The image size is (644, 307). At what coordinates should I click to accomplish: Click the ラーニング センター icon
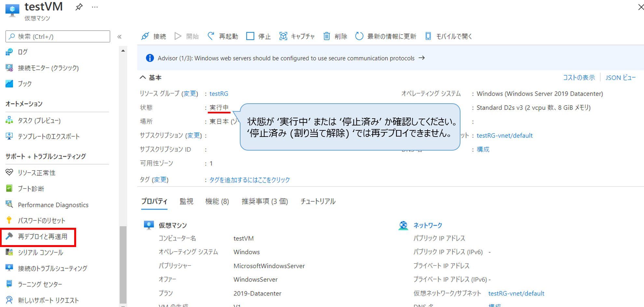pos(9,284)
